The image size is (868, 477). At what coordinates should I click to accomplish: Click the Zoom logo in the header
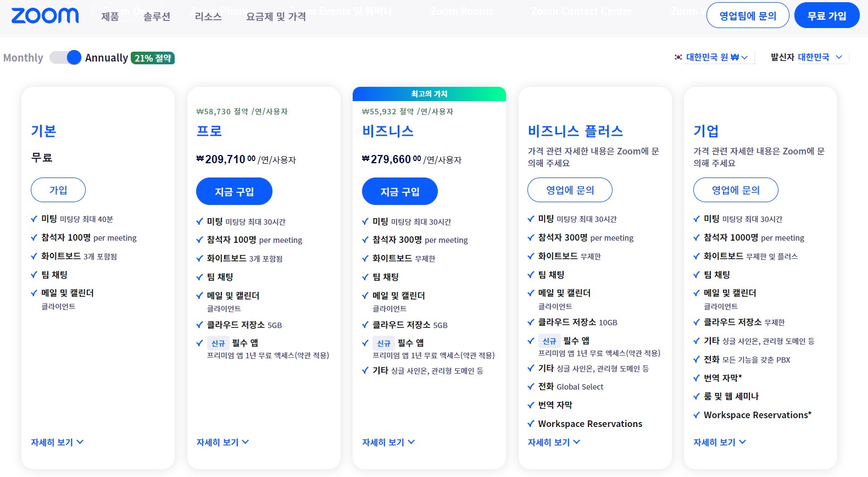[x=44, y=15]
